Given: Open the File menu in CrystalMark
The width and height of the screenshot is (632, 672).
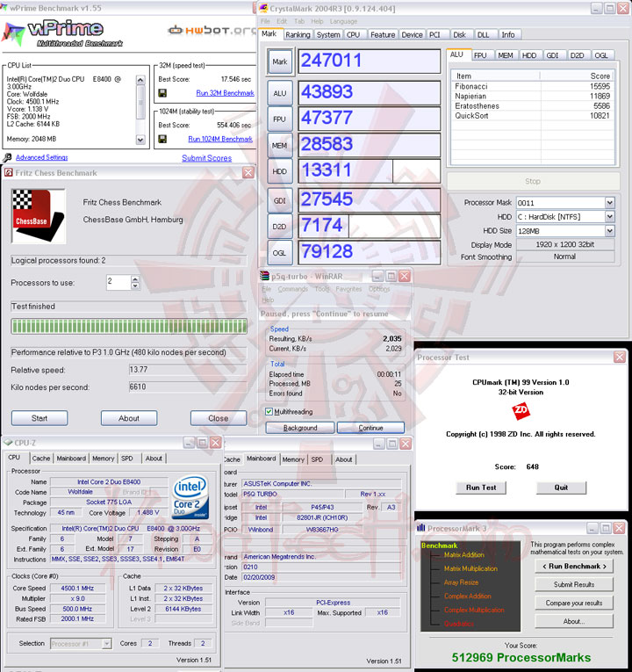Looking at the screenshot, I should pos(265,21).
